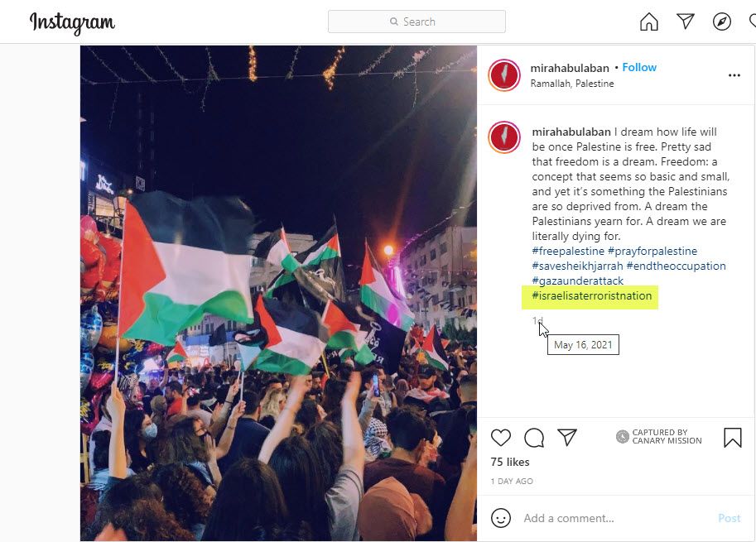Open the #savesheikhjarrah hashtag link
Viewport: 756px width, 542px height.
pyautogui.click(x=578, y=266)
